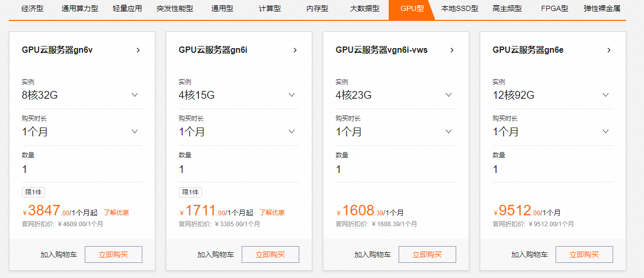This screenshot has width=644, height=278.
Task: Add gn6i server to cart
Action: [216, 255]
